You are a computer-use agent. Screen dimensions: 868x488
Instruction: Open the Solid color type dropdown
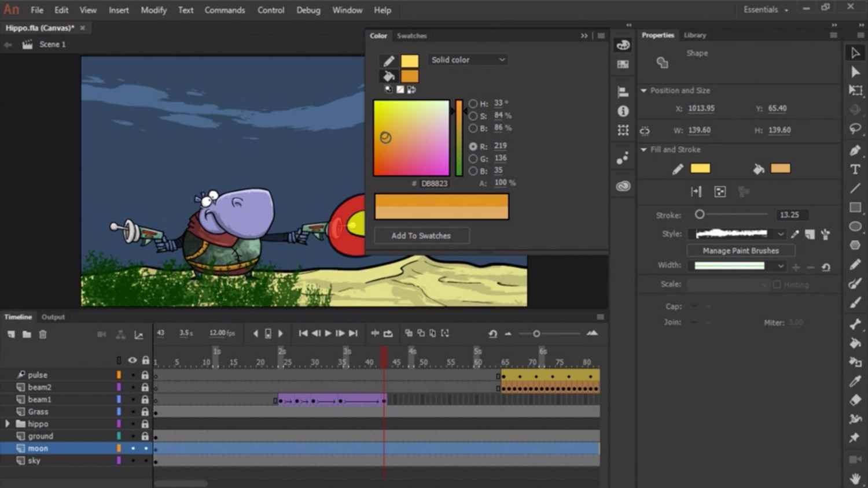tap(468, 60)
